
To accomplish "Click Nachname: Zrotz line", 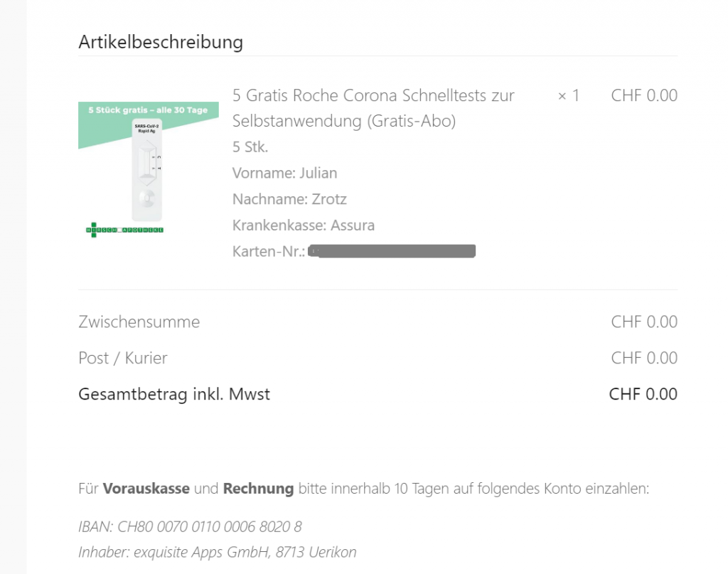I will 289,199.
